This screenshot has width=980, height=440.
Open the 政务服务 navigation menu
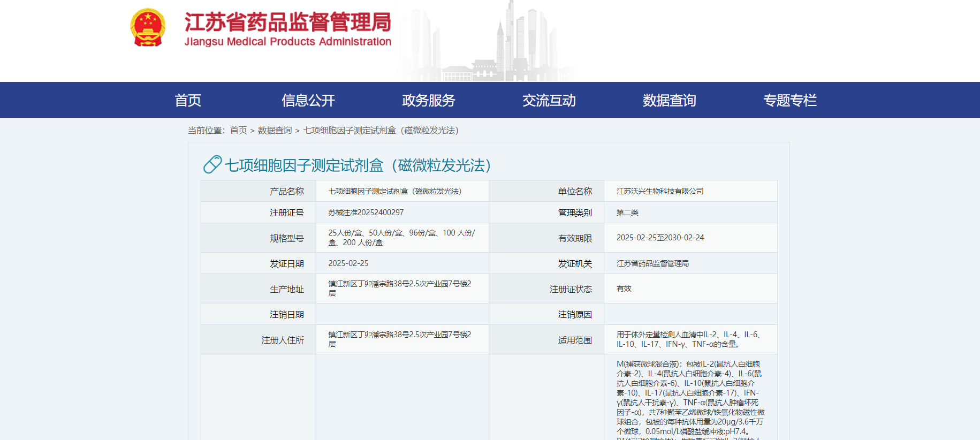[429, 100]
